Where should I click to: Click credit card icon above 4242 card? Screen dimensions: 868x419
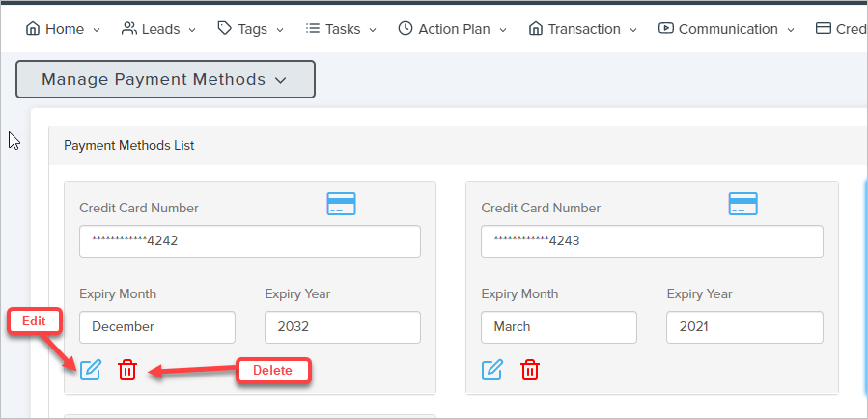(341, 204)
